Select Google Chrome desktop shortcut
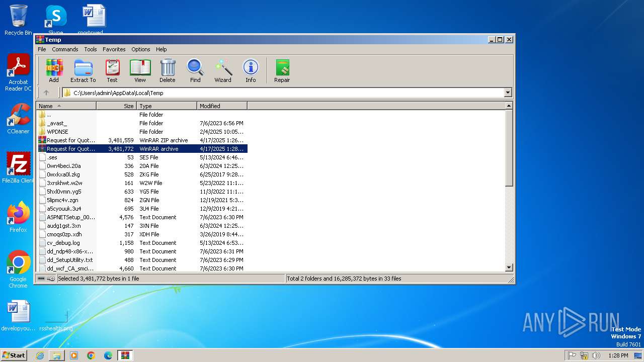This screenshot has width=644, height=362. pyautogui.click(x=18, y=269)
